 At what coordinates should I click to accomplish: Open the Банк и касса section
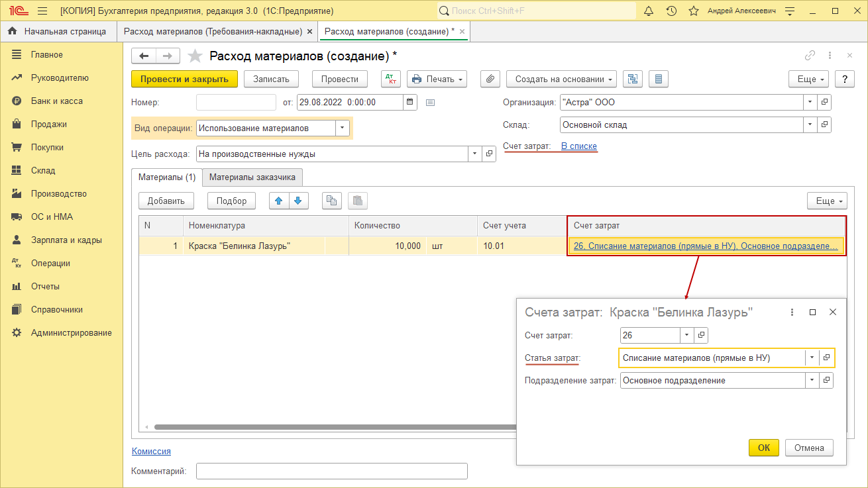click(x=57, y=101)
